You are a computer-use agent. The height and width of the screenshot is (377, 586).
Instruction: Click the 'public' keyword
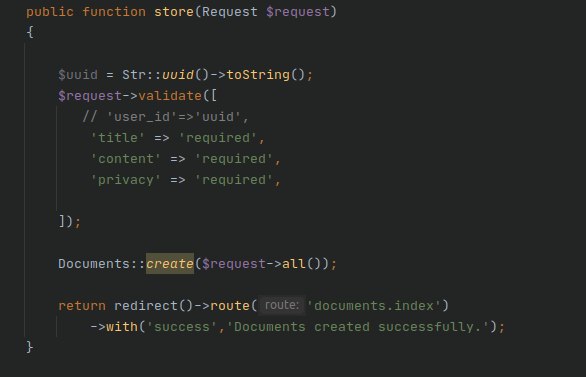pos(50,12)
